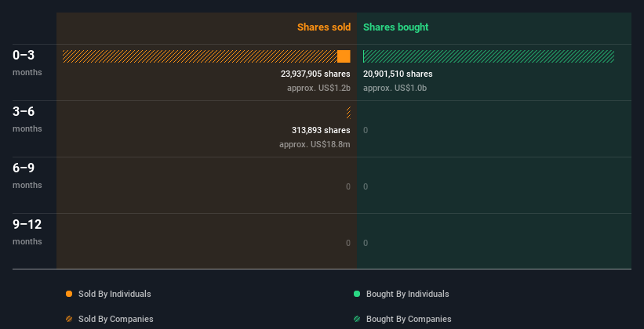Click the orange hatched sold bar for 0–3 months
Image resolution: width=644 pixels, height=329 pixels.
coord(199,56)
